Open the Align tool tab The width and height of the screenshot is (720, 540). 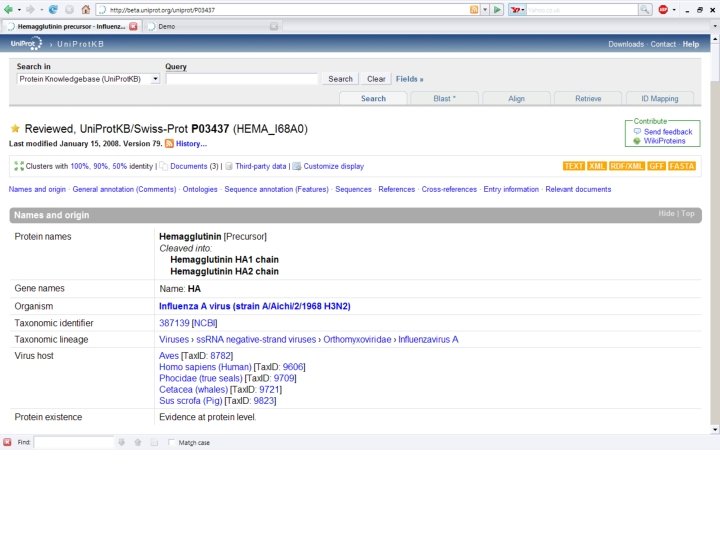517,98
